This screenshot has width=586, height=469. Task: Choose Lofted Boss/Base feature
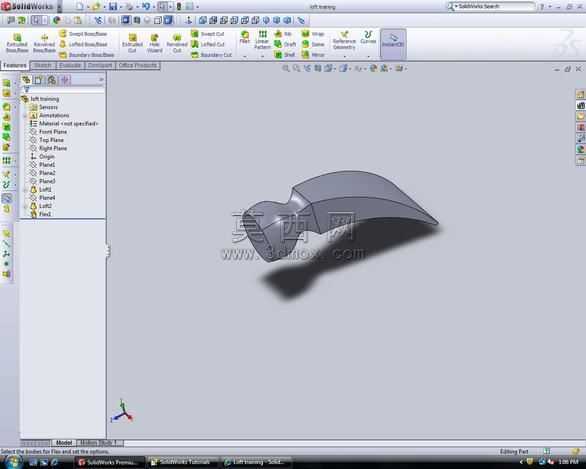click(83, 44)
